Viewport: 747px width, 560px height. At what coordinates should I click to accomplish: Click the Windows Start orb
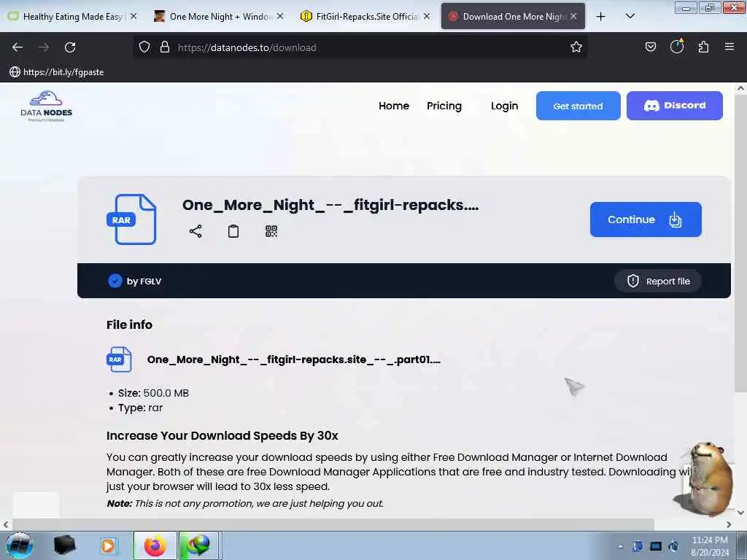[x=19, y=545]
